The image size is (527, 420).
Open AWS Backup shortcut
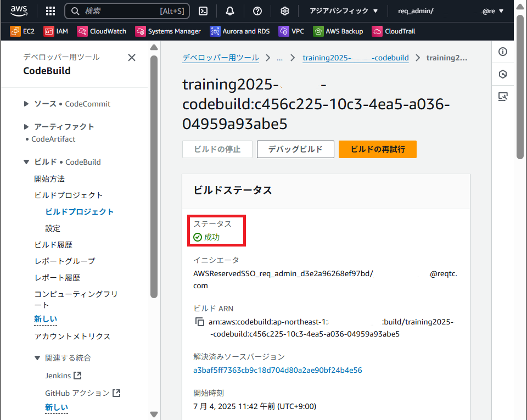338,31
